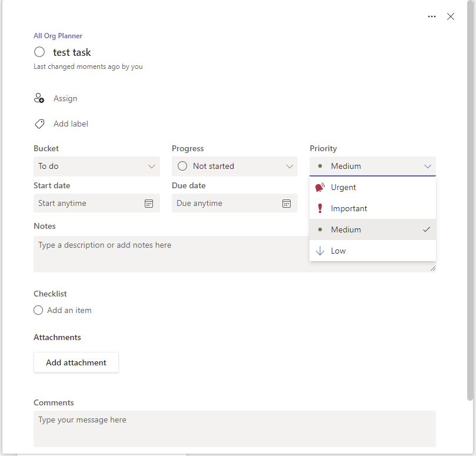
Task: Click the Assign label text
Action: pyautogui.click(x=65, y=98)
